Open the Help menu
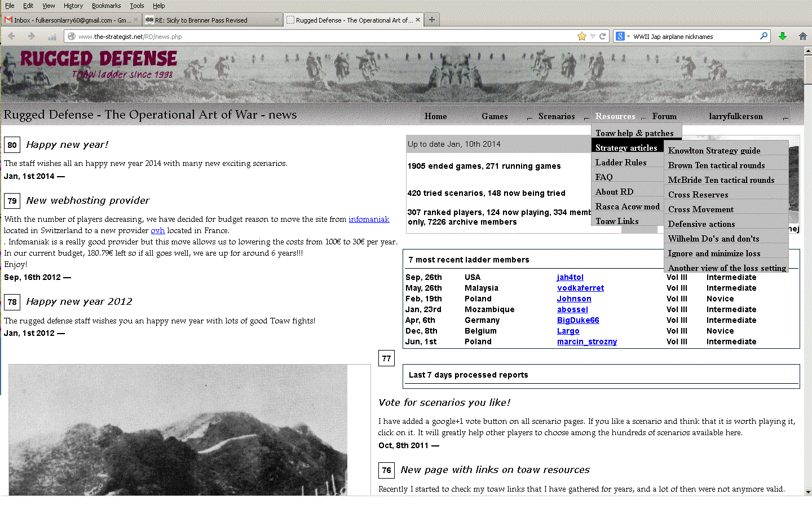 pos(159,6)
